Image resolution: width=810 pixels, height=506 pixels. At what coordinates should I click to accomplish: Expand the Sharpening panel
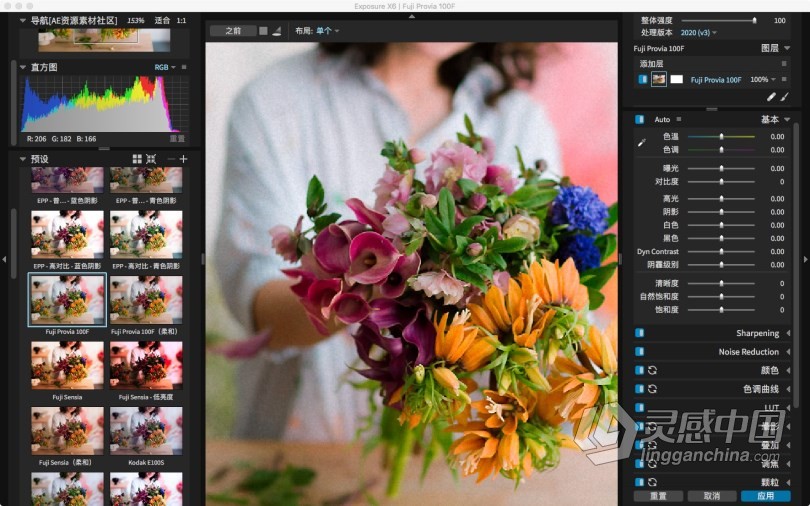point(788,333)
